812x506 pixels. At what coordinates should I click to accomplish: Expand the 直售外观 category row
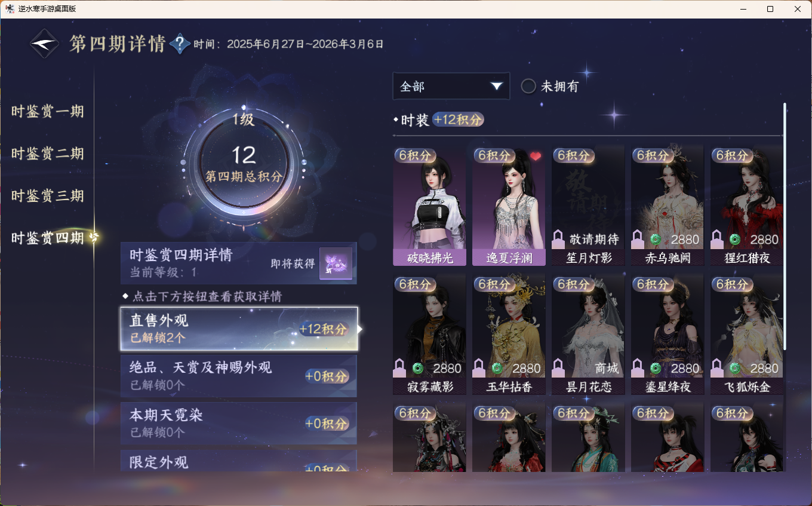[239, 329]
